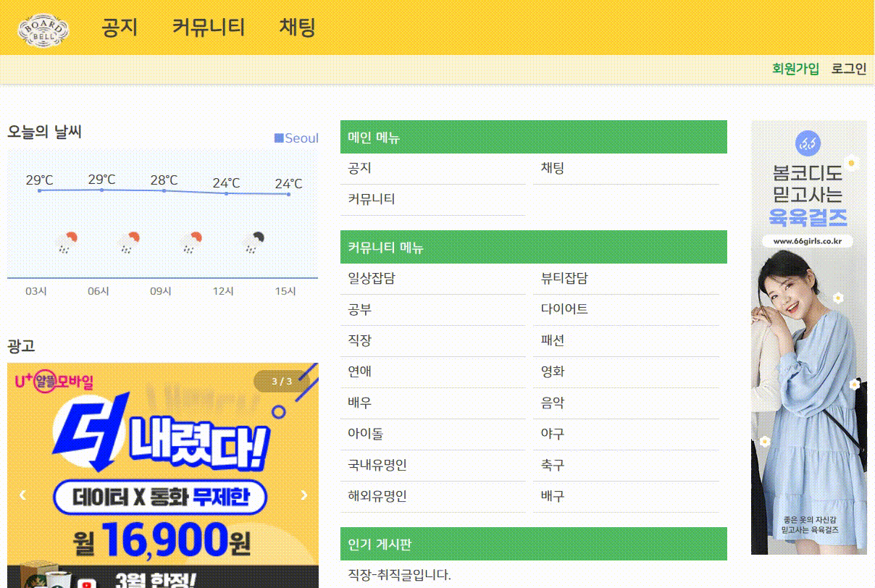875x588 pixels.
Task: Click the www.66girls.co.kr address in ad
Action: coord(807,242)
